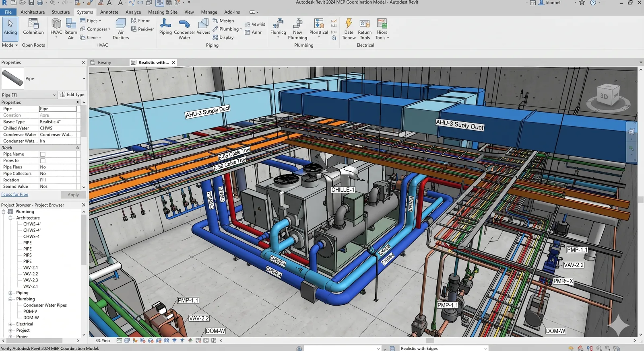Expand the Project tree node
644x351 pixels.
pos(10,330)
